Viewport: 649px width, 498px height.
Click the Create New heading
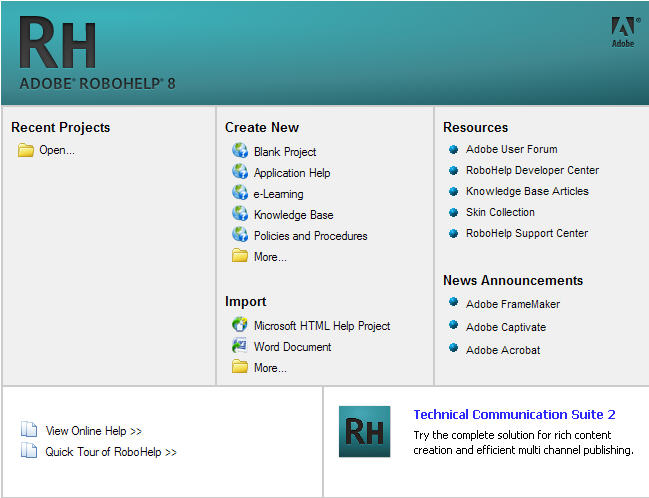click(x=262, y=128)
